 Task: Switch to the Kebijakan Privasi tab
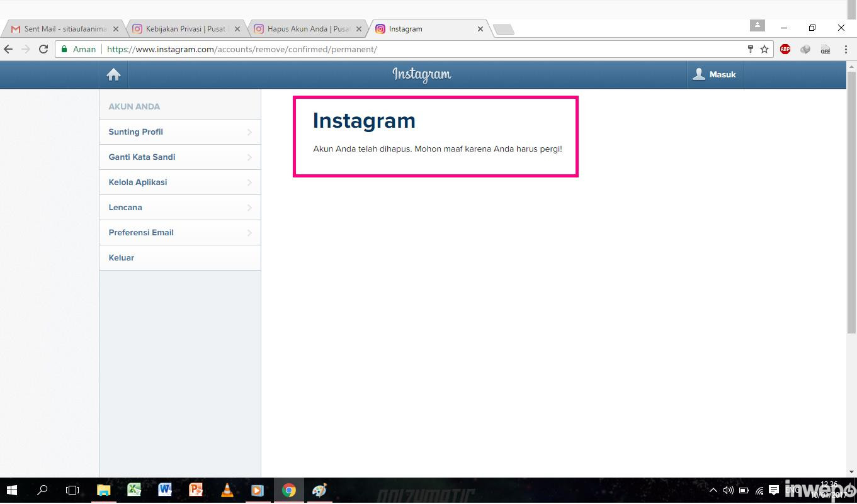(x=185, y=29)
